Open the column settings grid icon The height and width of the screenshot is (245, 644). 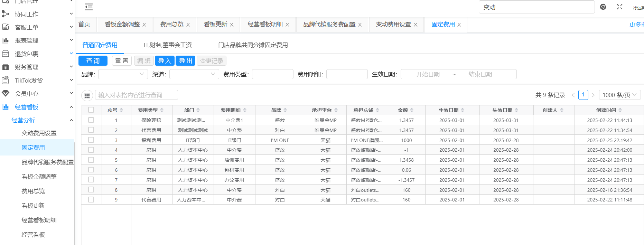tap(87, 96)
